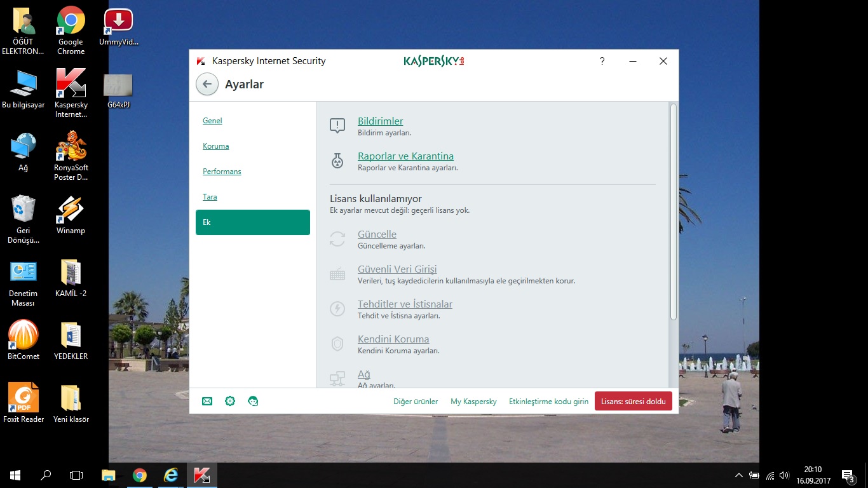This screenshot has height=488, width=868.
Task: Select BitComet desktop shortcut
Action: 24,341
